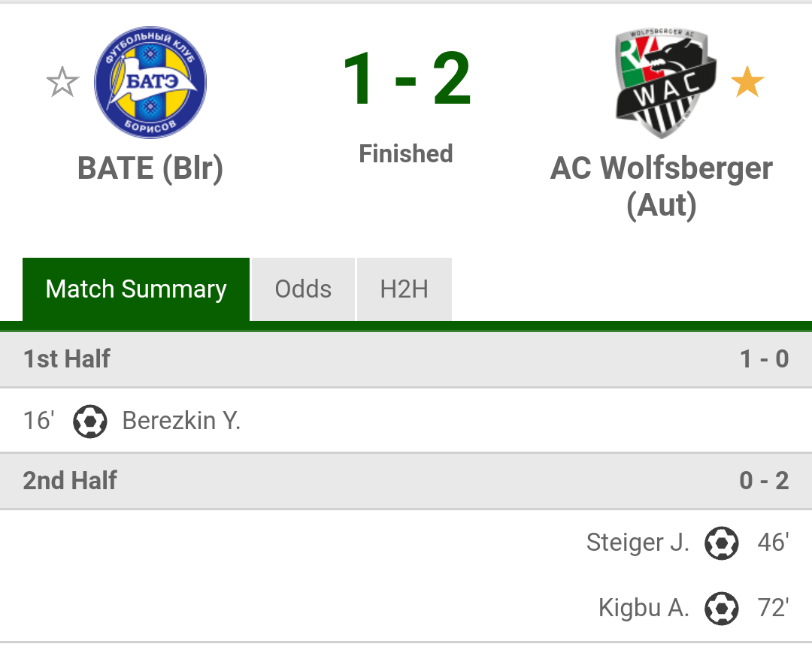
Task: Click the 1 - 2 final score
Action: tap(407, 79)
